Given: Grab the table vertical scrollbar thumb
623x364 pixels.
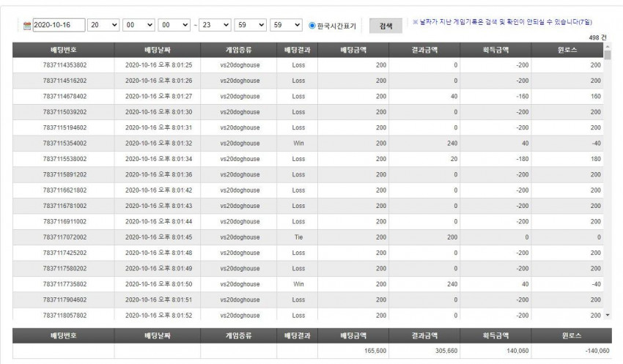Looking at the screenshot, I should click(x=607, y=55).
